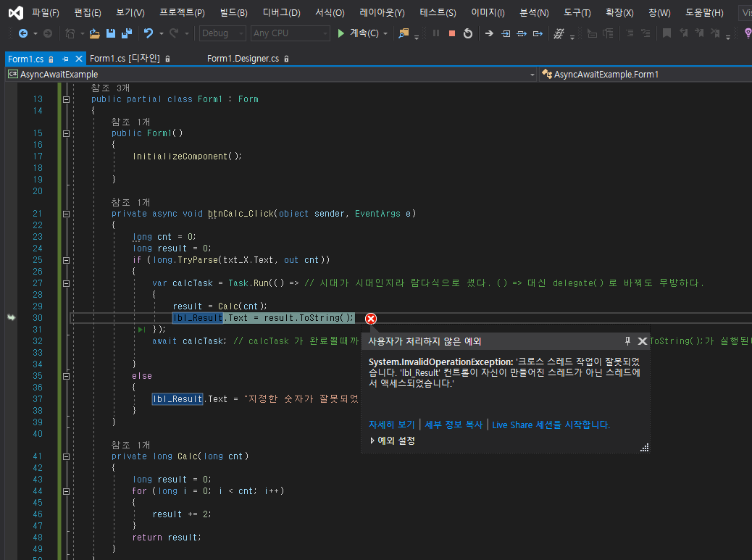
Task: Click the Visual Studio logo icon
Action: point(15,12)
